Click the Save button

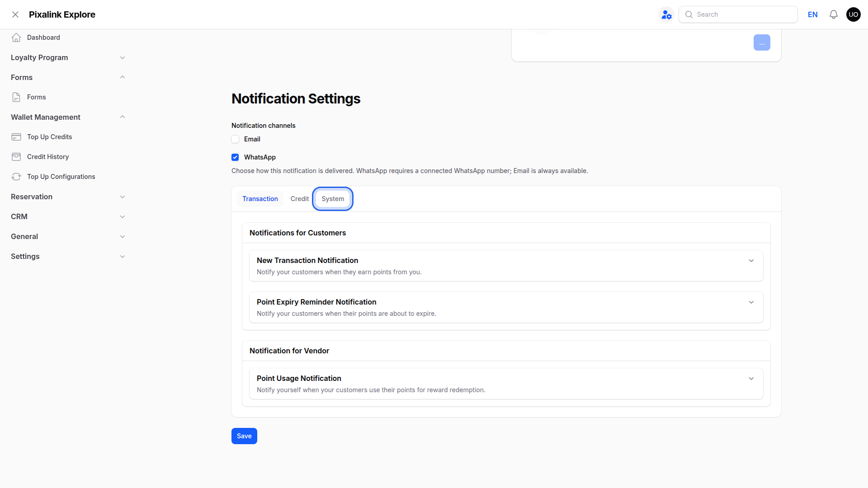click(x=244, y=436)
